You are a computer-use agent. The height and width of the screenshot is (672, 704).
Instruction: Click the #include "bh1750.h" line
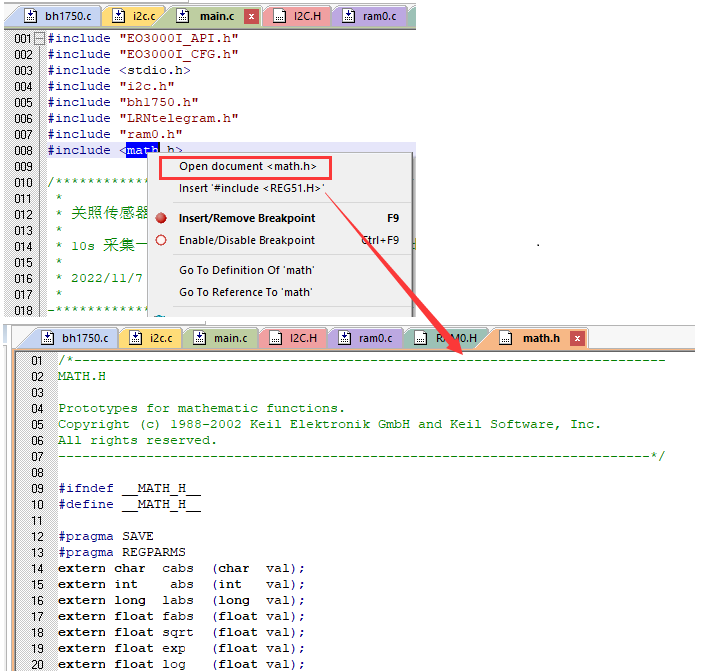pyautogui.click(x=123, y=102)
